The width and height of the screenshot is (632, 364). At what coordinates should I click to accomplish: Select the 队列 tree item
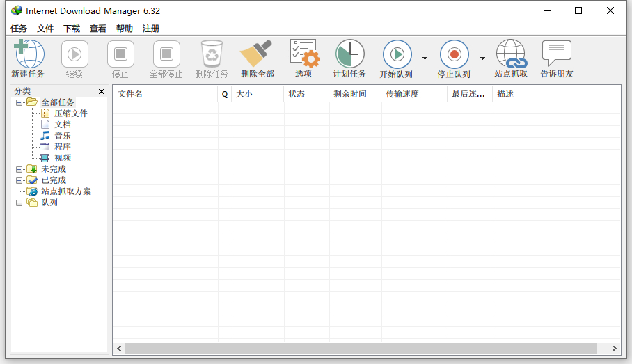[x=49, y=203]
